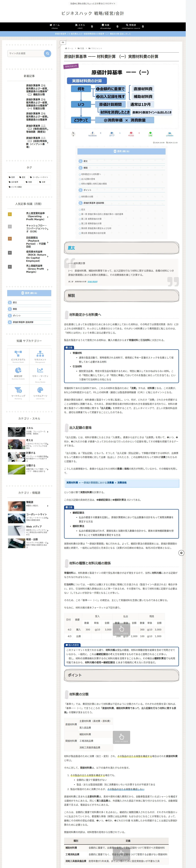Save the article to Pocket

[131, 134]
